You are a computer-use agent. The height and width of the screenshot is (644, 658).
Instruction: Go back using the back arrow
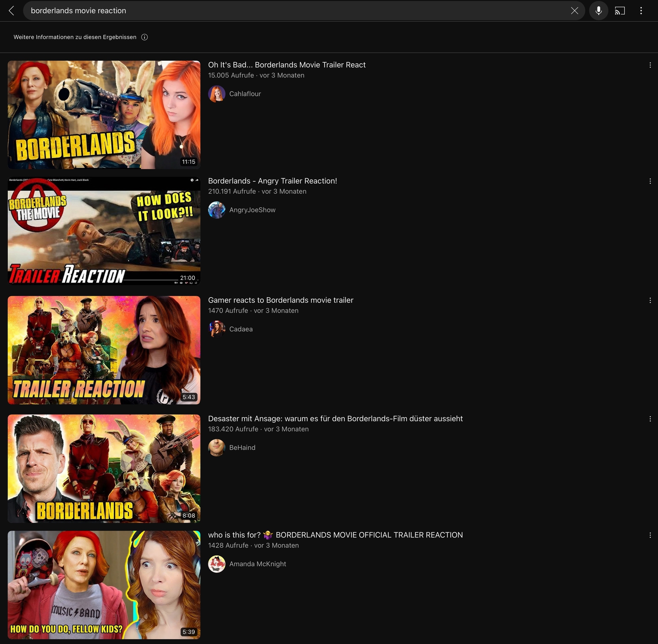coord(11,11)
